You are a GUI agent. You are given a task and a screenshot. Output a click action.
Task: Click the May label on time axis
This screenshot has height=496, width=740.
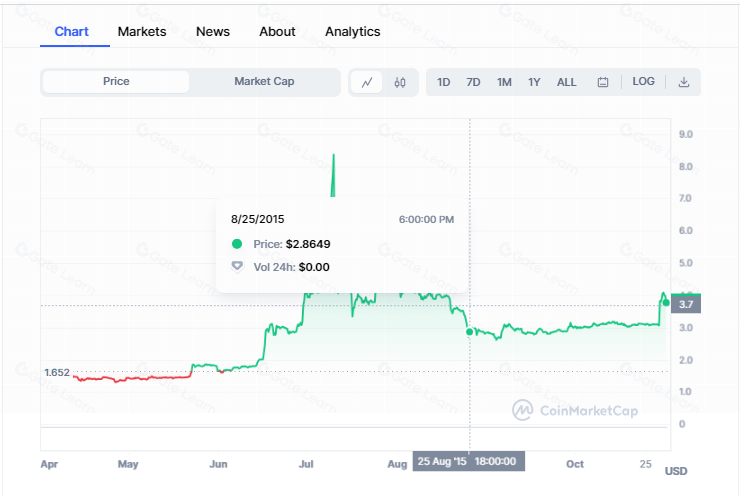[128, 464]
